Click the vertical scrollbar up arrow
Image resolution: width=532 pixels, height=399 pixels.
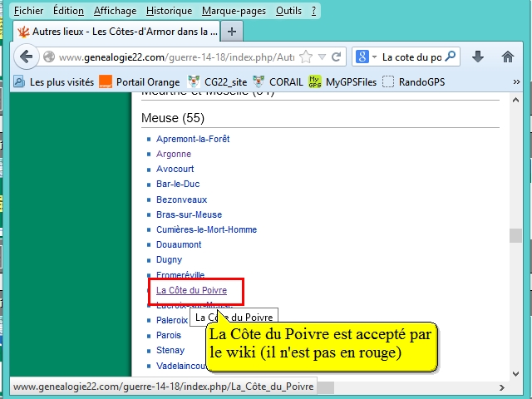tap(515, 100)
